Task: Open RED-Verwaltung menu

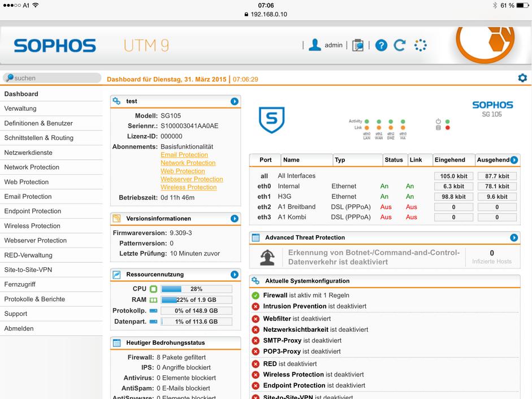Action: 51,255
